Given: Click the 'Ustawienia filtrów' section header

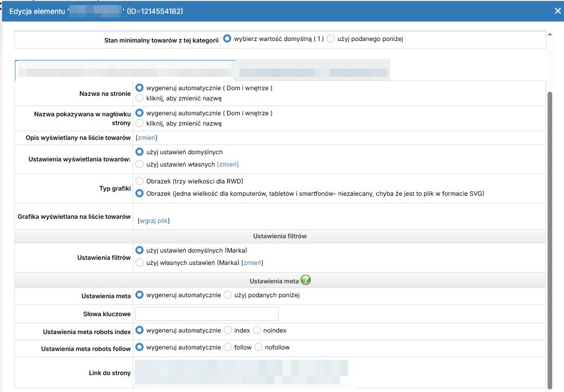Looking at the screenshot, I should click(x=280, y=236).
